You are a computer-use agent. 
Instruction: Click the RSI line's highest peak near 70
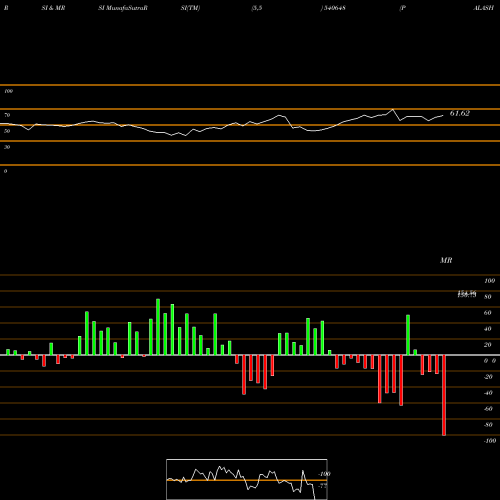pyautogui.click(x=393, y=109)
